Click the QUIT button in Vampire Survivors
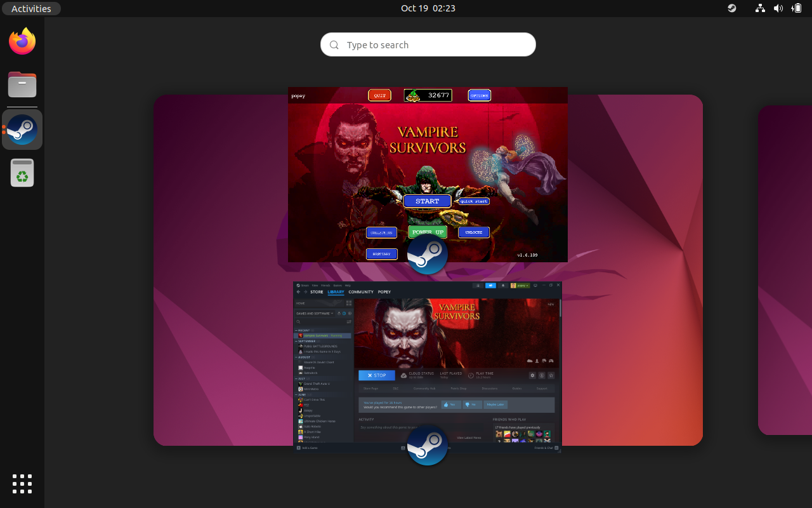 [x=379, y=95]
